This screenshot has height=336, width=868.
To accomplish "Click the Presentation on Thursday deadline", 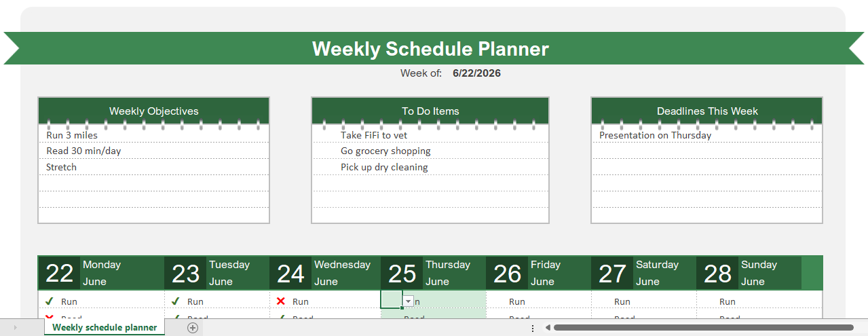I will (656, 135).
